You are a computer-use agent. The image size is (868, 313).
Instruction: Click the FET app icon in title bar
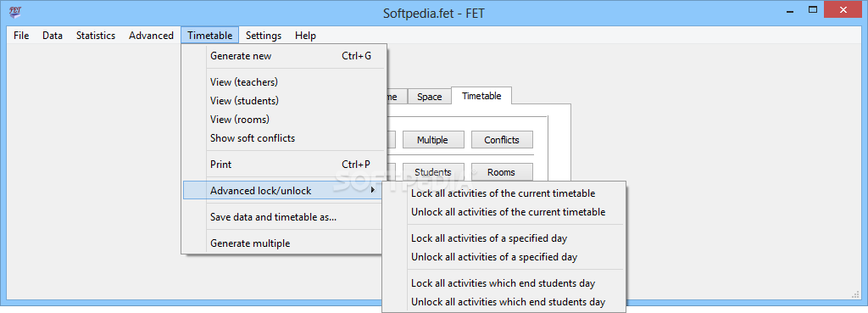(x=16, y=11)
